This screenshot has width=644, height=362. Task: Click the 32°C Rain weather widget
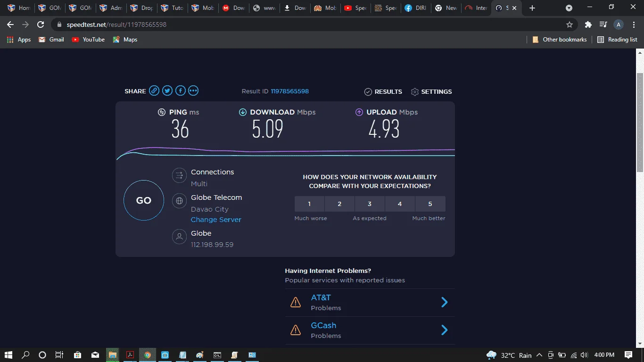point(509,355)
